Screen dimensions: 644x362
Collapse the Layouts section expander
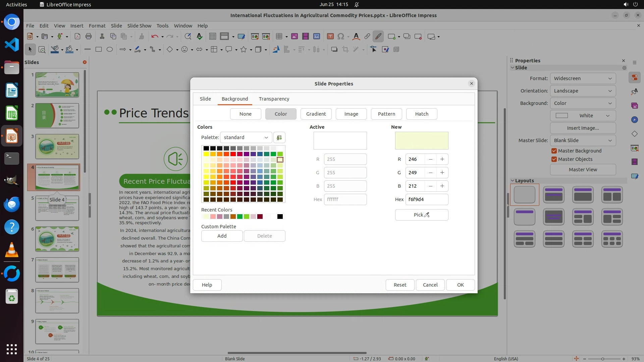(513, 181)
